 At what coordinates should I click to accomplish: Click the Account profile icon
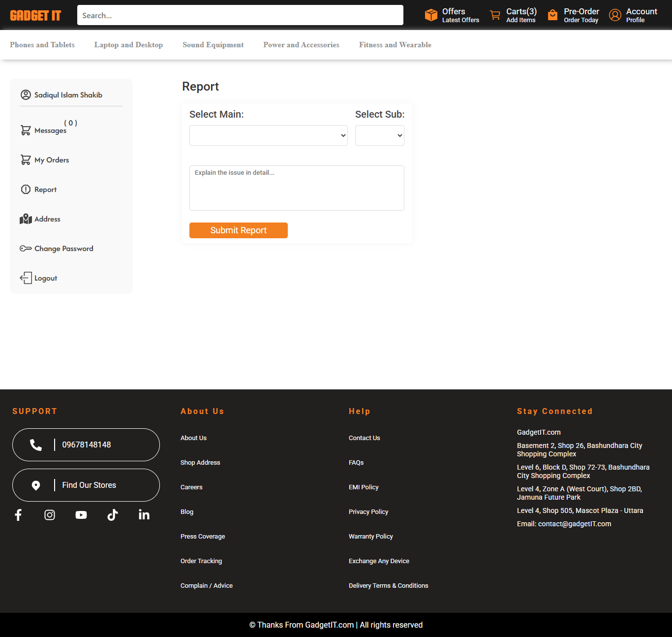tap(614, 15)
